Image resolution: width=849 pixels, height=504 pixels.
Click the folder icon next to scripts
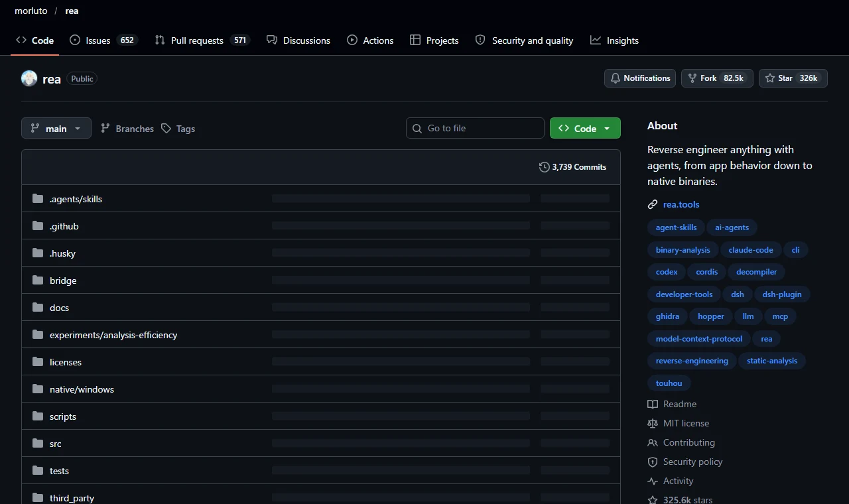[38, 416]
